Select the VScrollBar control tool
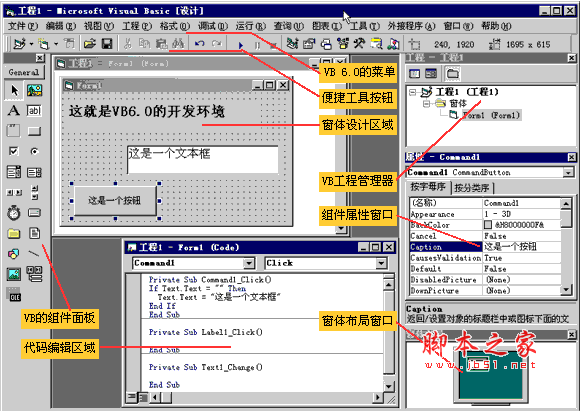This screenshot has height=411, width=583. (34, 193)
